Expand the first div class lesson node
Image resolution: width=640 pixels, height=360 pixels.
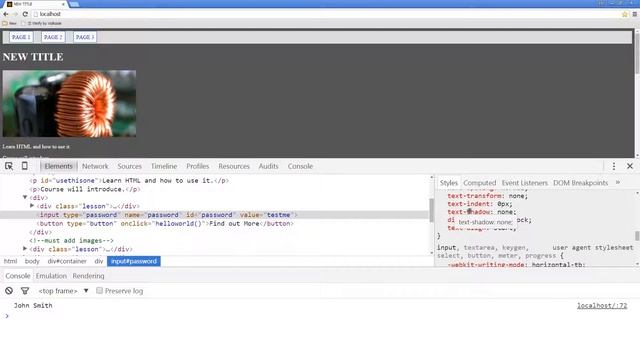[32, 206]
